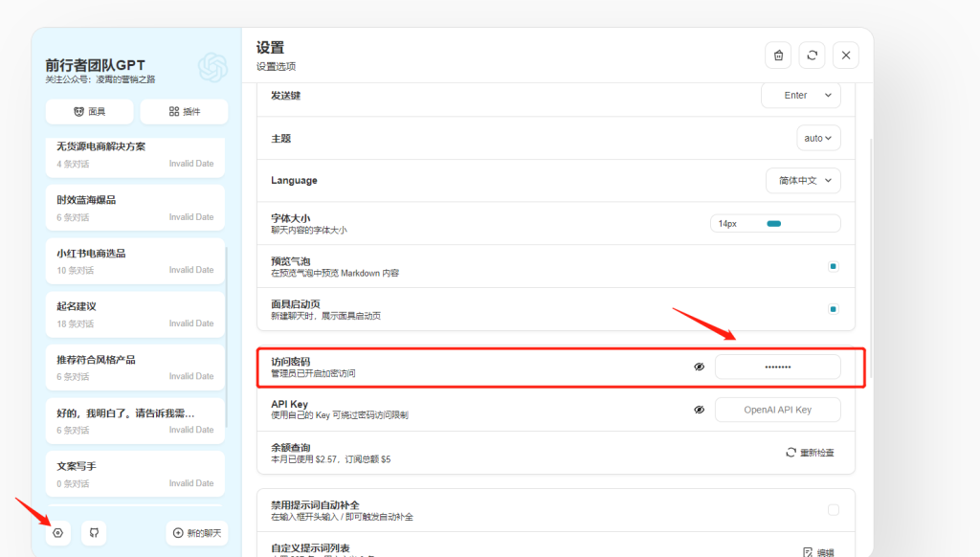Disable the preview bubble checkbox
This screenshot has width=980, height=557.
click(x=834, y=266)
